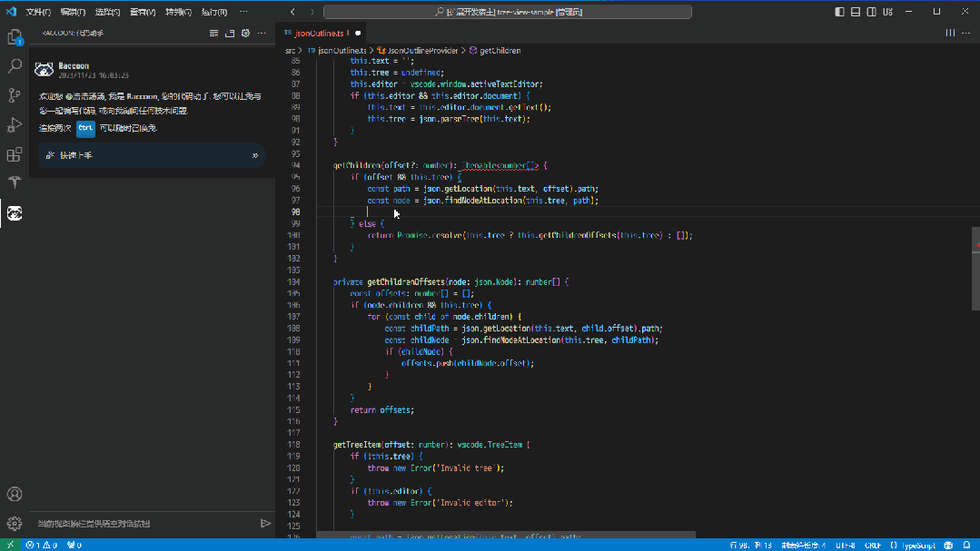This screenshot has height=551, width=980.
Task: Open the Accounts icon in activity bar
Action: pyautogui.click(x=15, y=494)
